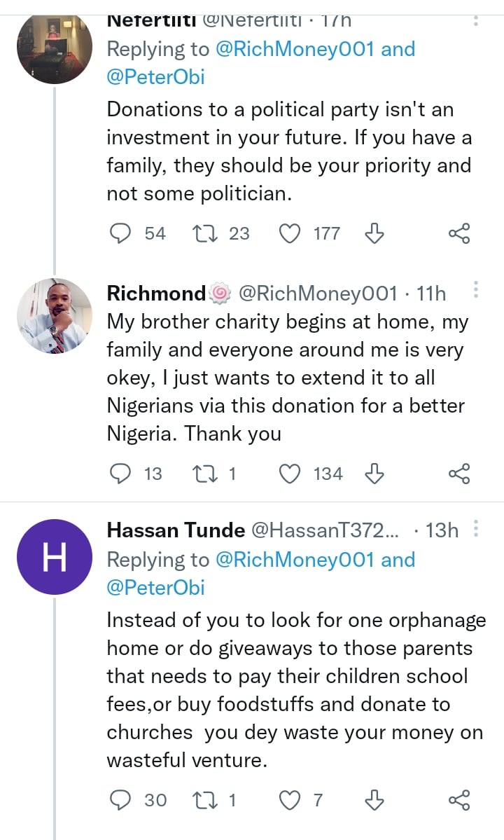The image size is (504, 840).
Task: Reply to Richmond's tweet with 13 comments
Action: point(122,474)
